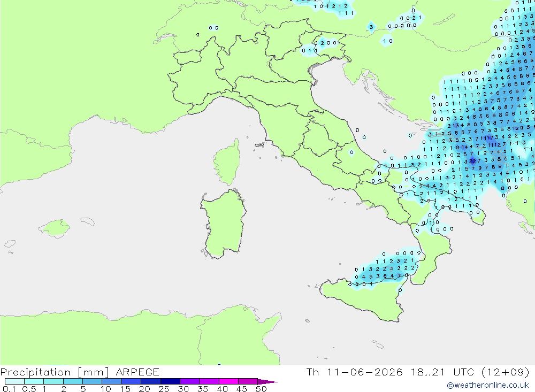Click legend value '30'

click(183, 389)
